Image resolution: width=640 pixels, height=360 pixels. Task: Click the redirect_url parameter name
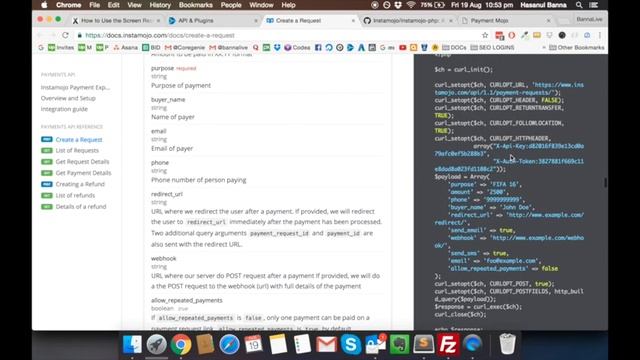click(x=167, y=194)
